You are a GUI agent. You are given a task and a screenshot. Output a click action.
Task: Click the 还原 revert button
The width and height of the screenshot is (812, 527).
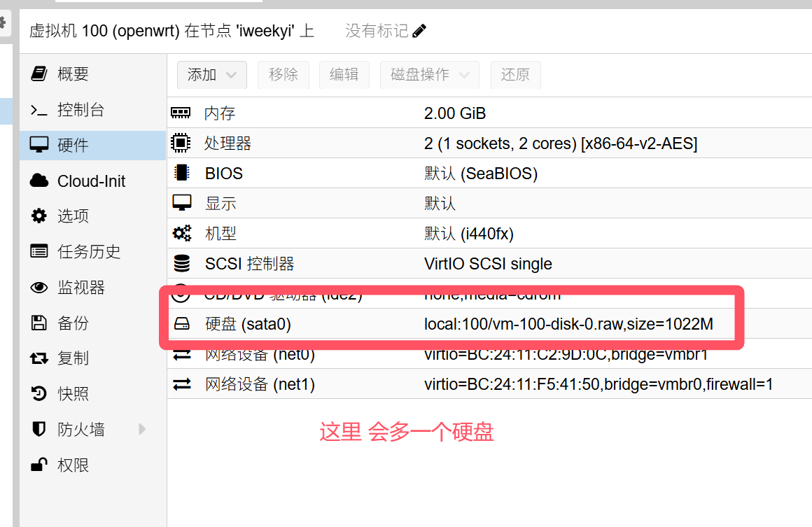[515, 75]
